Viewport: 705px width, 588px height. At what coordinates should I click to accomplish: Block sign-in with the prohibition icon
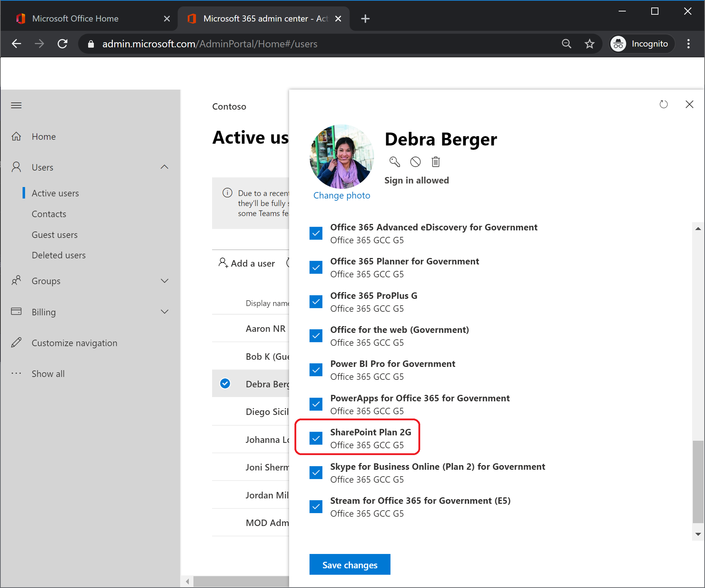(416, 162)
